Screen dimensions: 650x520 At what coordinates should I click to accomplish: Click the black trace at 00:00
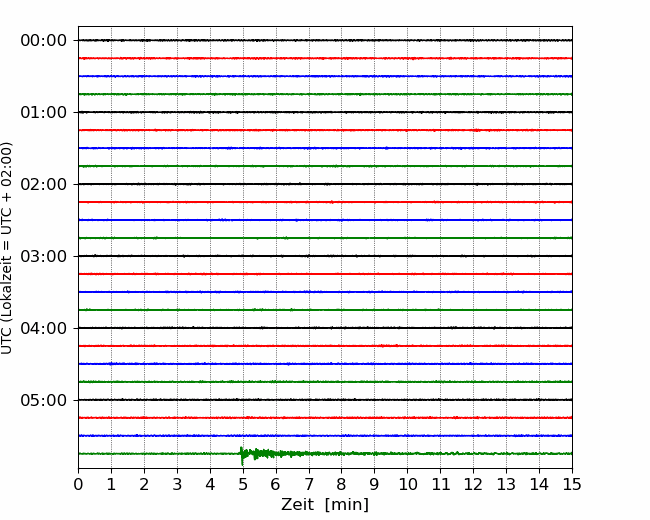point(325,40)
